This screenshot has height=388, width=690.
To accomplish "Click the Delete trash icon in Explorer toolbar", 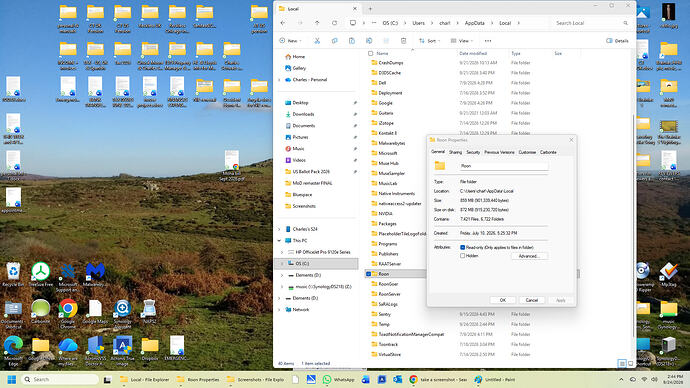I will pyautogui.click(x=403, y=41).
